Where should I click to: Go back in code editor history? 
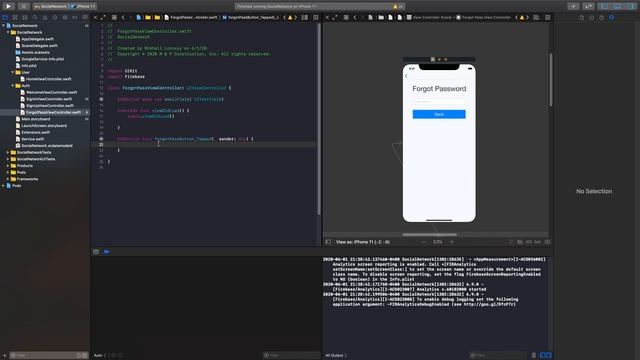pos(123,18)
